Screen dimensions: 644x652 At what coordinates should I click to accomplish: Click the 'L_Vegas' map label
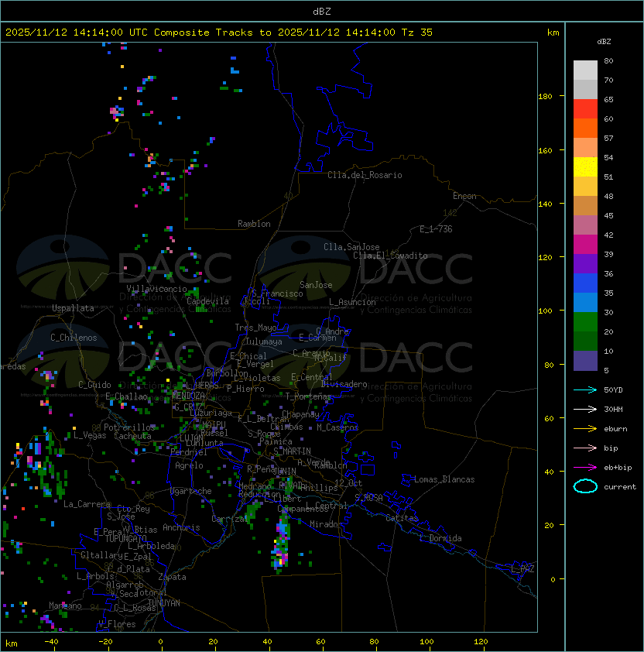click(x=90, y=435)
